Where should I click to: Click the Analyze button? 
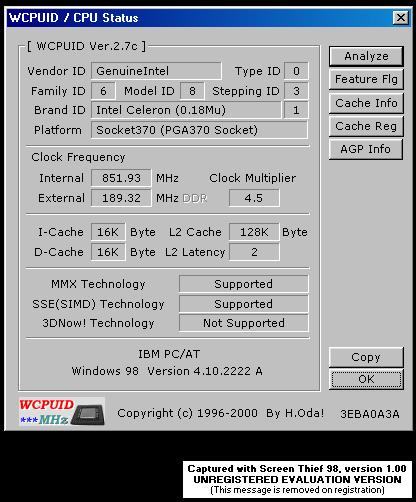coord(366,56)
